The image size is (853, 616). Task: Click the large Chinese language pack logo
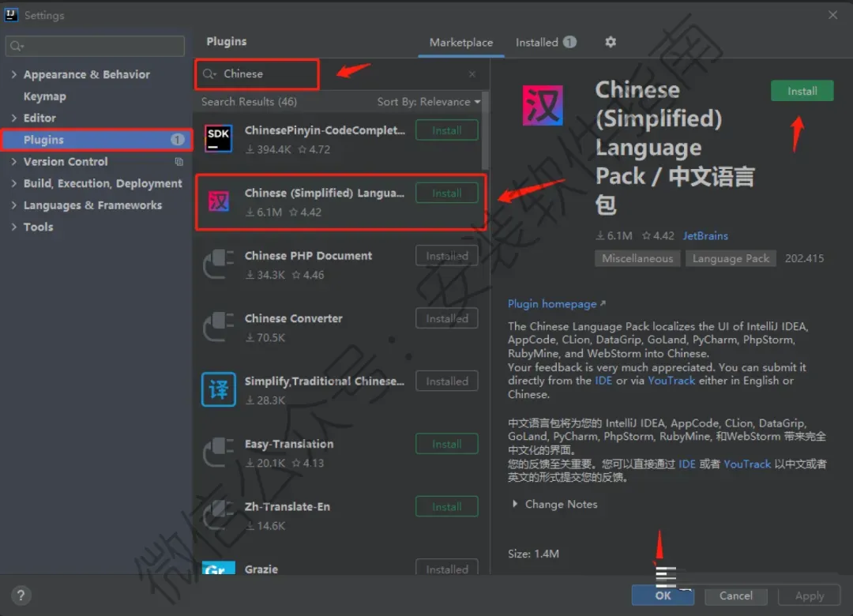[543, 106]
